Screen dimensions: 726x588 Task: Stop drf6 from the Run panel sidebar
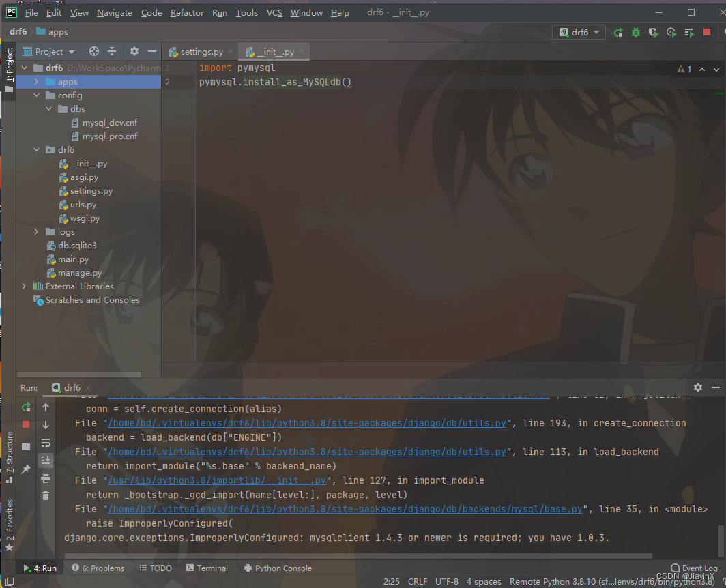[26, 424]
